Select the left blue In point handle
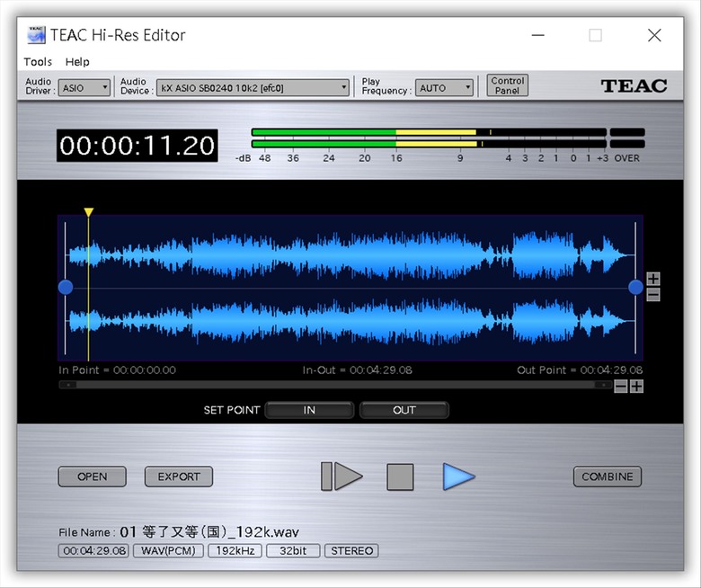The height and width of the screenshot is (588, 701). coord(66,287)
